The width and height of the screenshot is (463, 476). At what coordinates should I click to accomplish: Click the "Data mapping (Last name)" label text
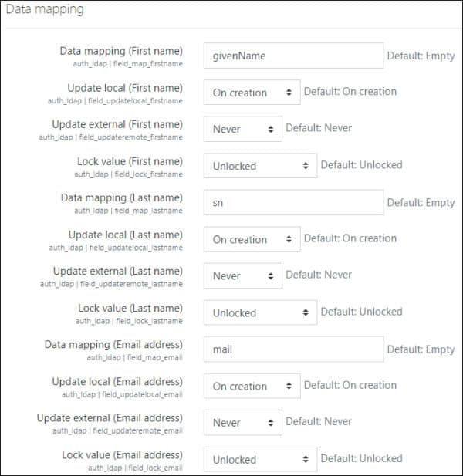click(122, 197)
